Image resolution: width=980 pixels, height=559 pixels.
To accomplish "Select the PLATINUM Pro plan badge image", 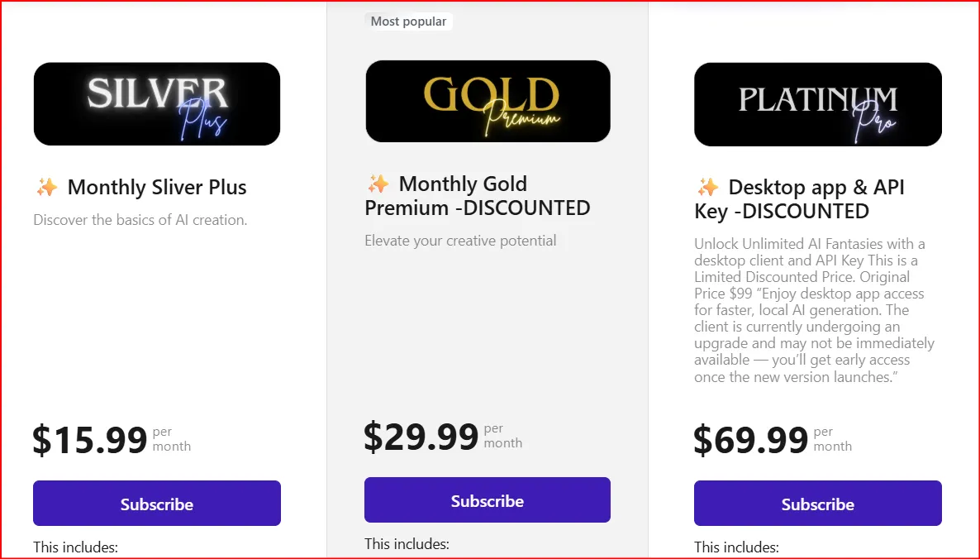I will [817, 103].
